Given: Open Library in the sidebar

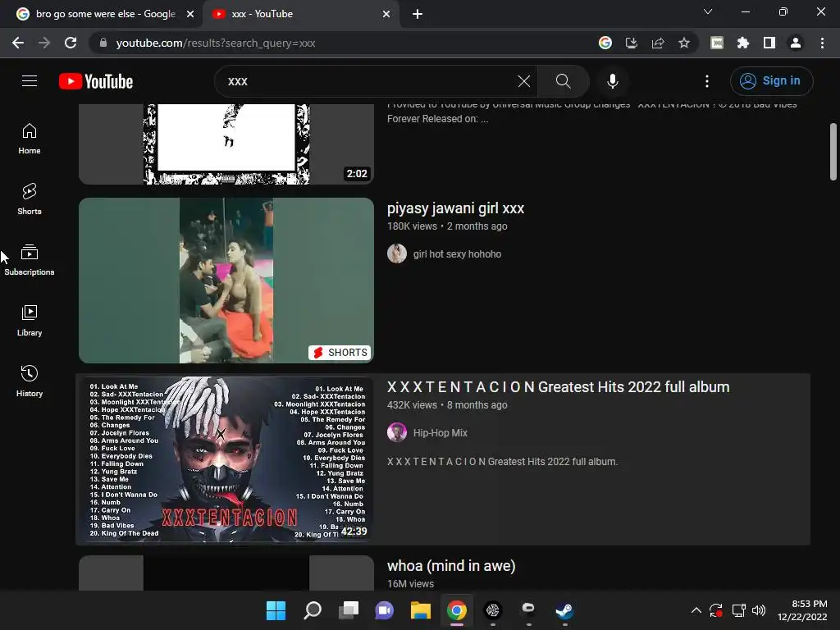Looking at the screenshot, I should 30,321.
